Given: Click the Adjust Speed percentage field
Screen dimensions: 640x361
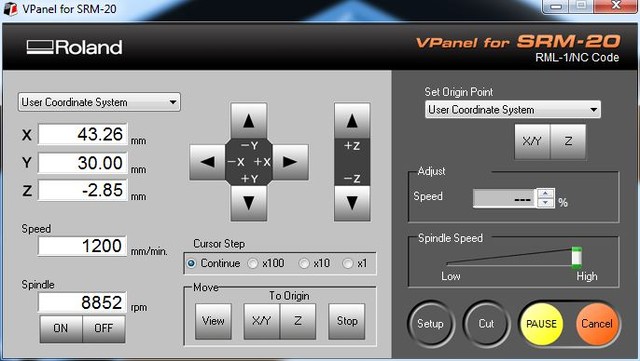Looking at the screenshot, I should (x=504, y=198).
